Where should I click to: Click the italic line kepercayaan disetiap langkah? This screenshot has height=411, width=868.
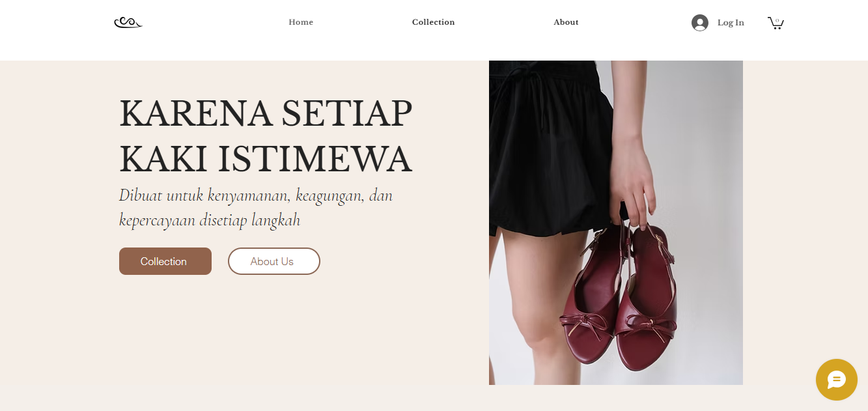(210, 220)
